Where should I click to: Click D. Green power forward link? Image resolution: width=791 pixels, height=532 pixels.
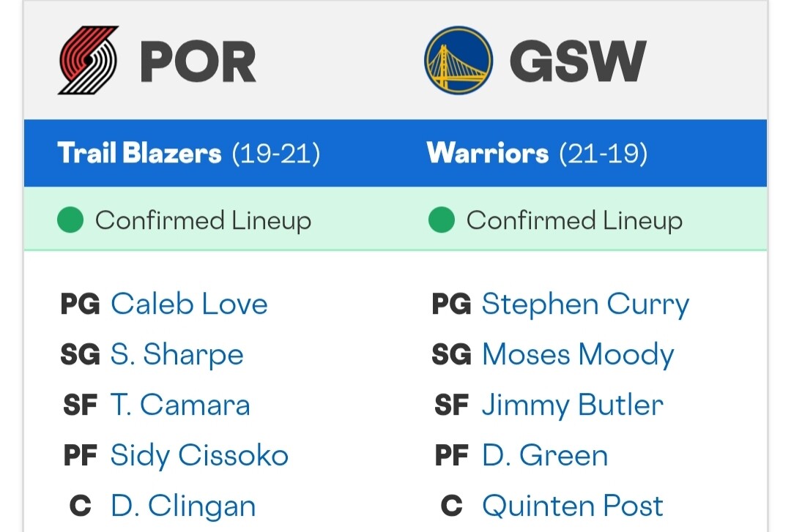(x=545, y=455)
